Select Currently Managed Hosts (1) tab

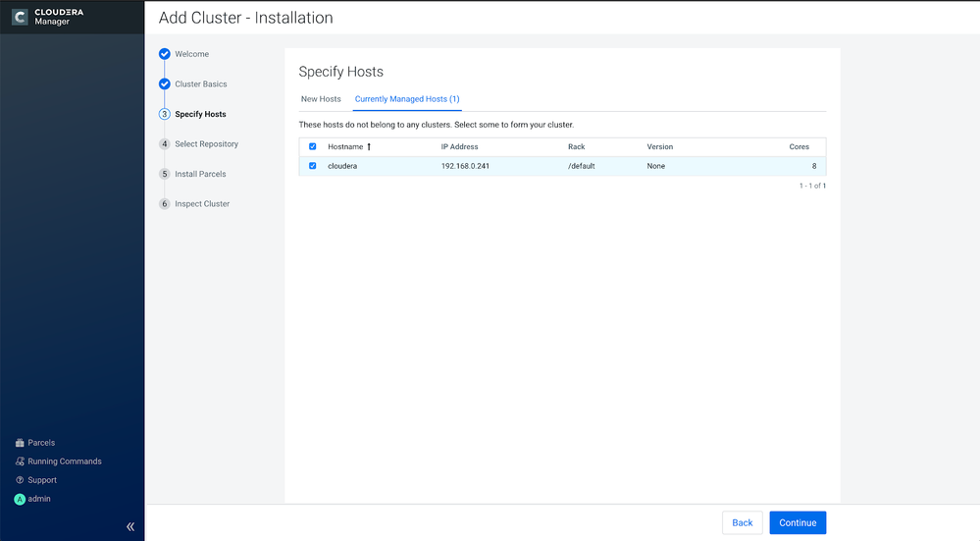tap(407, 99)
